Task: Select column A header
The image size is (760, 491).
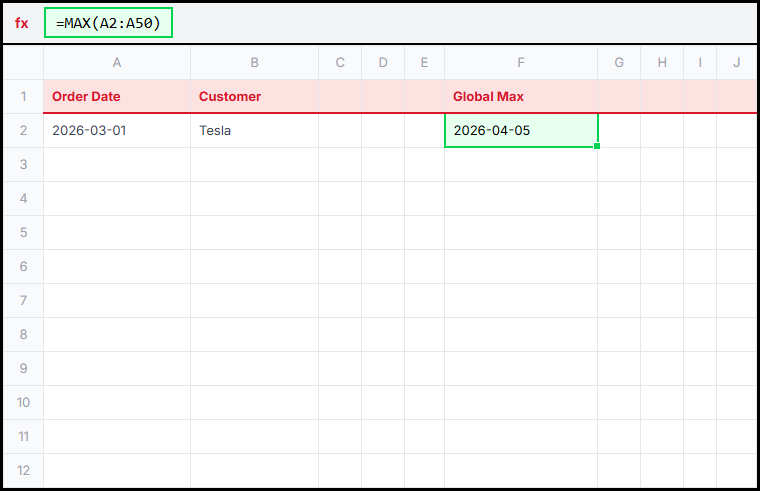Action: (x=117, y=63)
